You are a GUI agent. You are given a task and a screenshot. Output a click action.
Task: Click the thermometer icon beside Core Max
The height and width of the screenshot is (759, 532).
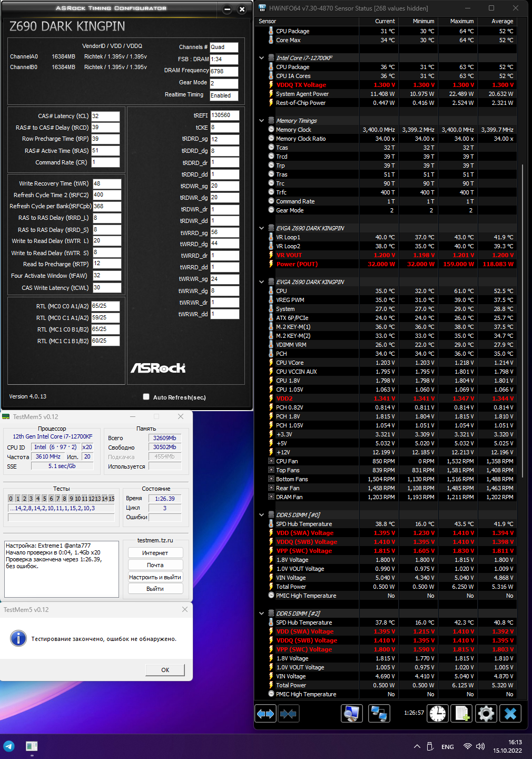coord(271,40)
